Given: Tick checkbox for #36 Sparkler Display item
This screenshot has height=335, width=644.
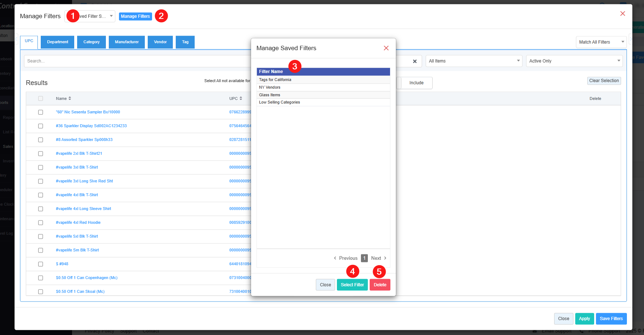Looking at the screenshot, I should coord(40,126).
